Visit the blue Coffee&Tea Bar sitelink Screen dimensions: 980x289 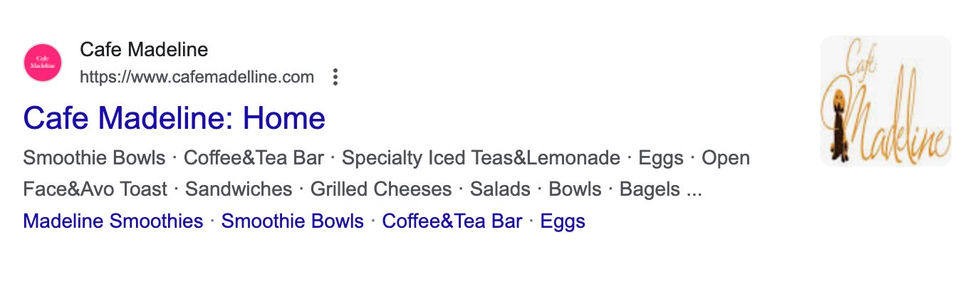click(452, 221)
